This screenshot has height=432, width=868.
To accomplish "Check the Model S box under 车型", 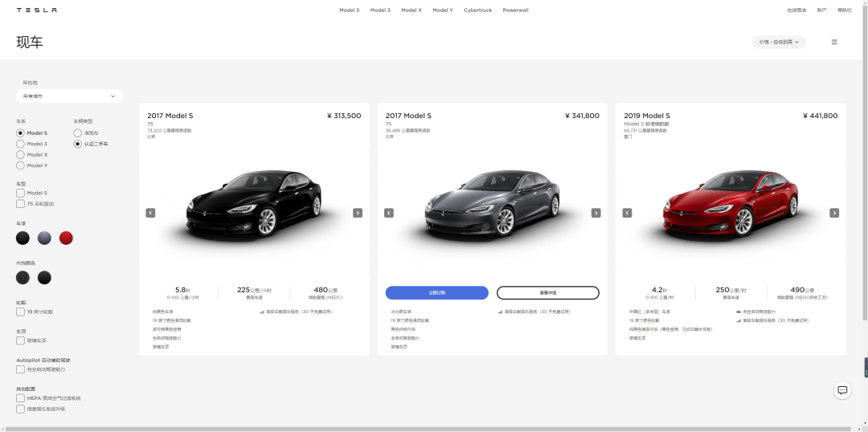I will [20, 193].
